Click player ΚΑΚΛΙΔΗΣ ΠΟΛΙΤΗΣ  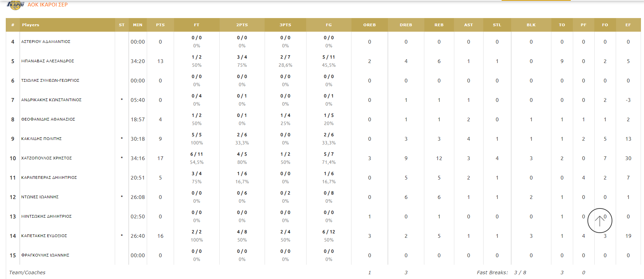point(42,139)
